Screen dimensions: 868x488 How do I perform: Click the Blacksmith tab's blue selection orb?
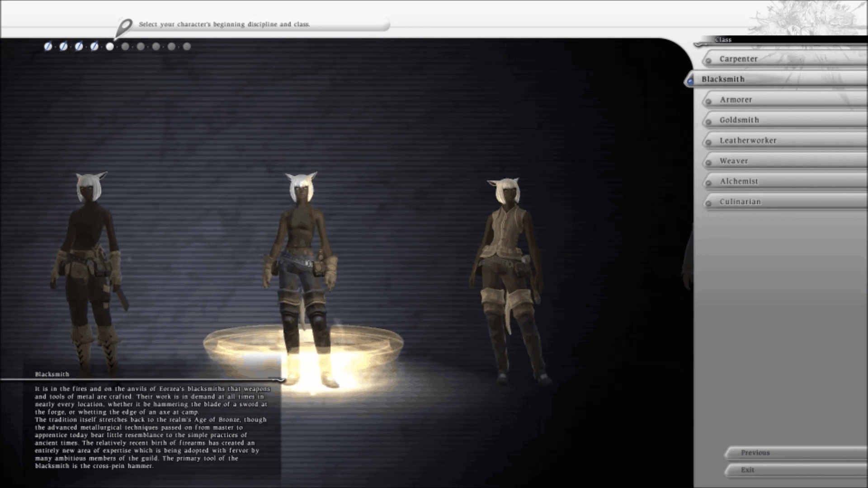click(690, 81)
